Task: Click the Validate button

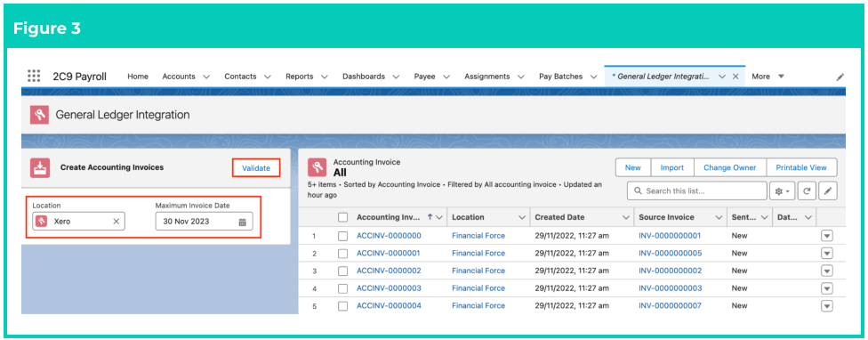Action: [x=256, y=168]
